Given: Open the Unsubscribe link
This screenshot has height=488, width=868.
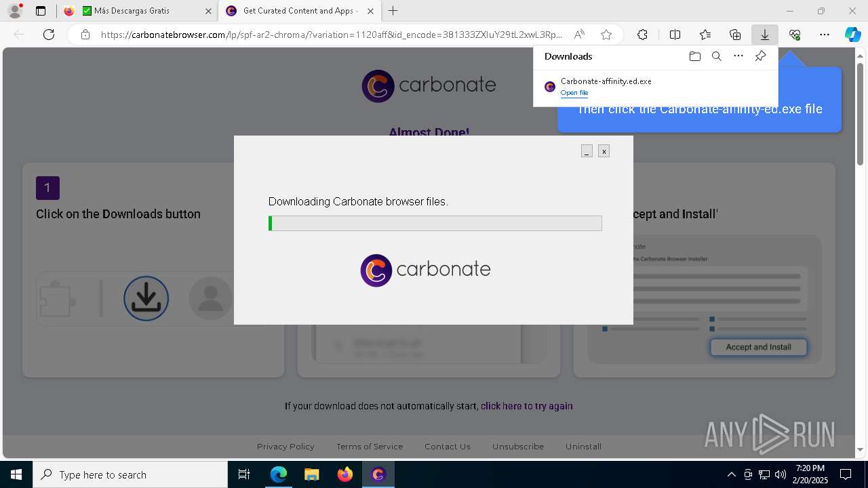Looking at the screenshot, I should (x=518, y=447).
